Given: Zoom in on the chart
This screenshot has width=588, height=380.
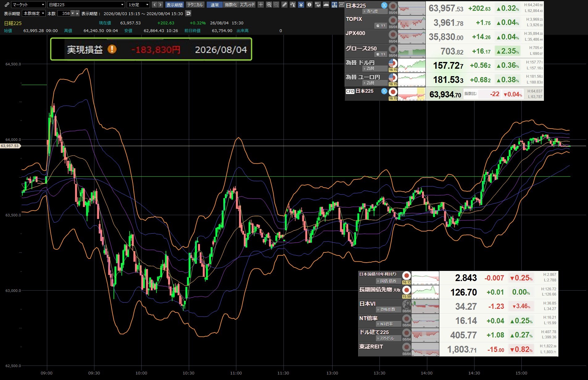Looking at the screenshot, I should (x=269, y=5).
